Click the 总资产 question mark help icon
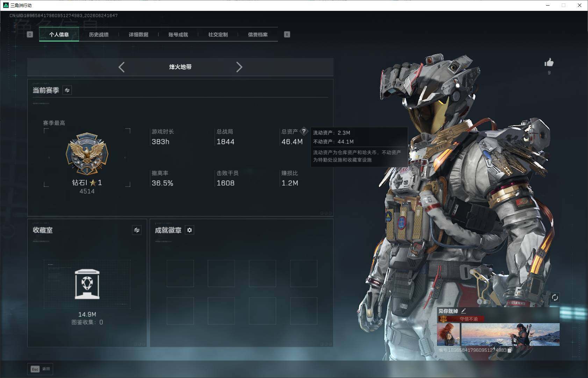This screenshot has width=588, height=378. point(304,131)
